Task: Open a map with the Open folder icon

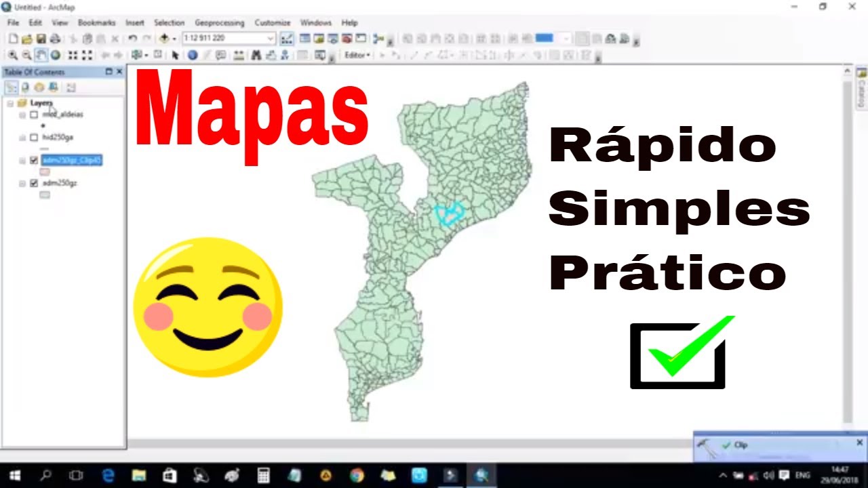Action: click(27, 39)
